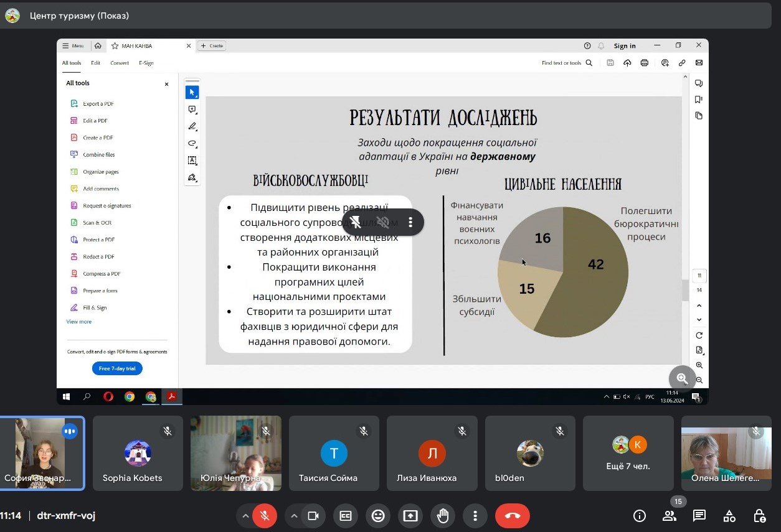The height and width of the screenshot is (532, 781).
Task: Expand microphone audio settings arrow
Action: (x=245, y=516)
